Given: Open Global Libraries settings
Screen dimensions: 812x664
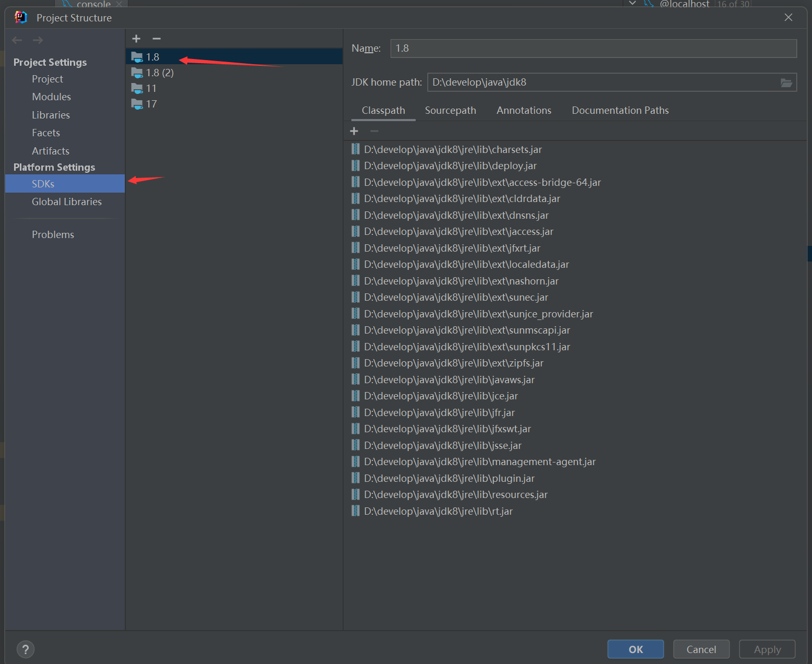Looking at the screenshot, I should point(67,201).
